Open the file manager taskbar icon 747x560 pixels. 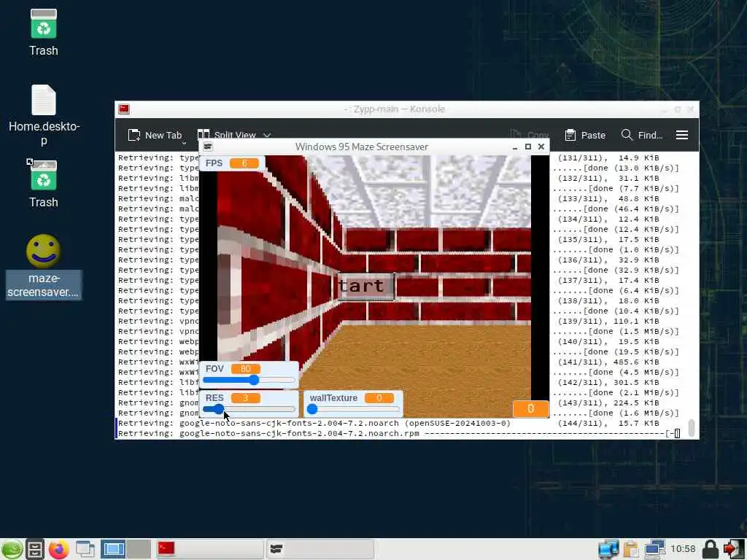35,549
